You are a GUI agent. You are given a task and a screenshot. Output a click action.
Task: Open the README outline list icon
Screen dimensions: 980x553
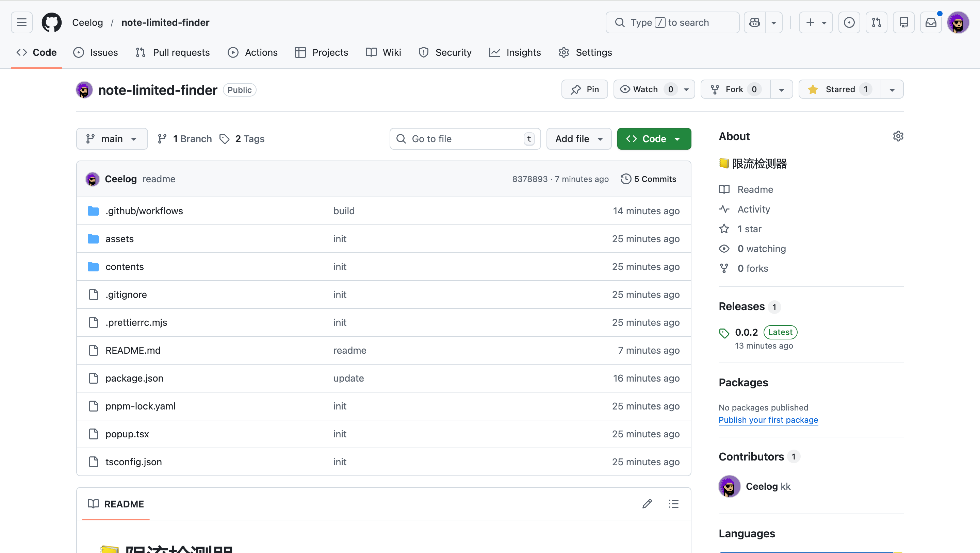click(673, 504)
